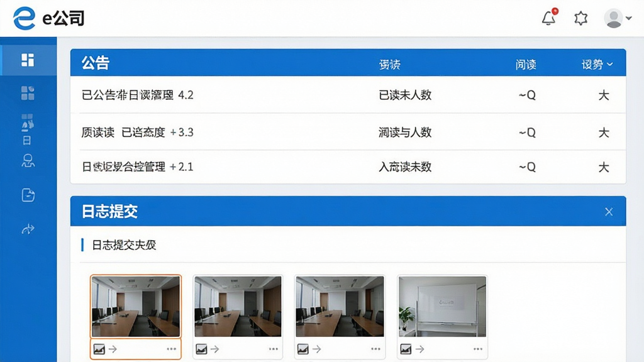Open the four-squares apps icon in sidebar
The height and width of the screenshot is (362, 644).
point(28,93)
